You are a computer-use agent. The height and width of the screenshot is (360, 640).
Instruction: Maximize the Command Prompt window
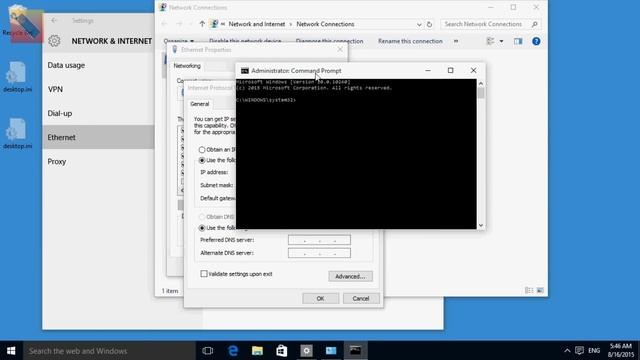[x=451, y=70]
